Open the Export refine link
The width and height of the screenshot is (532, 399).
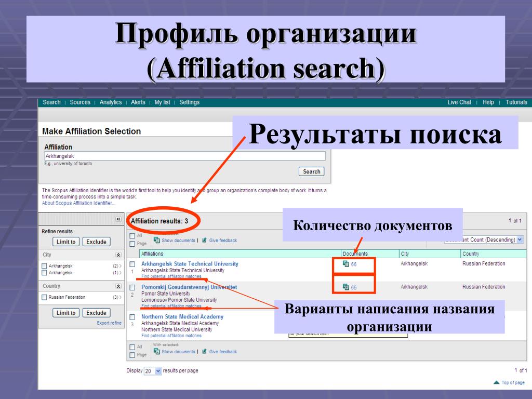click(x=109, y=323)
